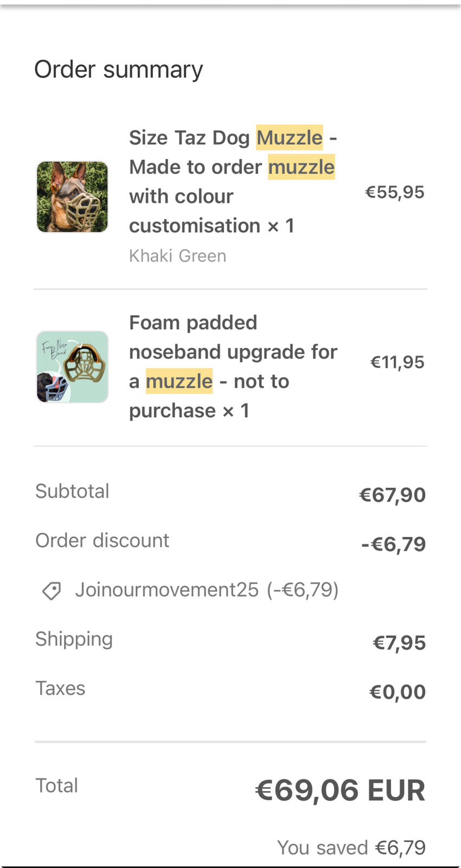Click the Foam padded noseband upgrade title
The width and height of the screenshot is (461, 868).
click(x=232, y=366)
